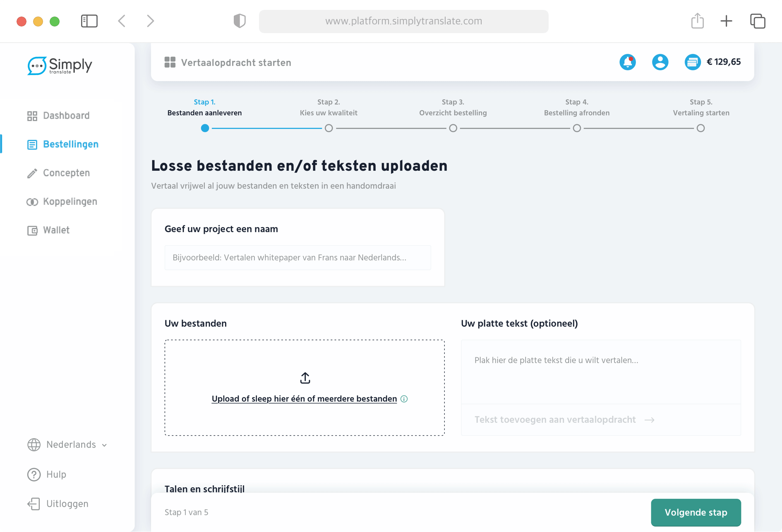782x532 pixels.
Task: Click the Uitloggen exit icon
Action: (34, 504)
